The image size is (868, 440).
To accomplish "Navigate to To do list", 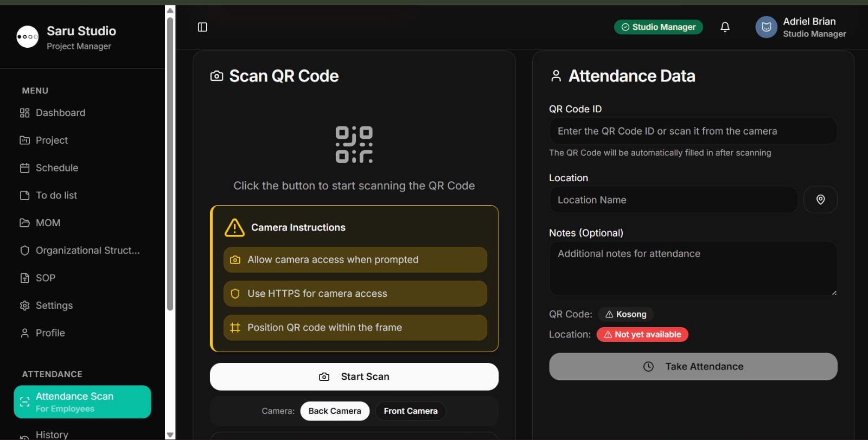I will pyautogui.click(x=82, y=195).
